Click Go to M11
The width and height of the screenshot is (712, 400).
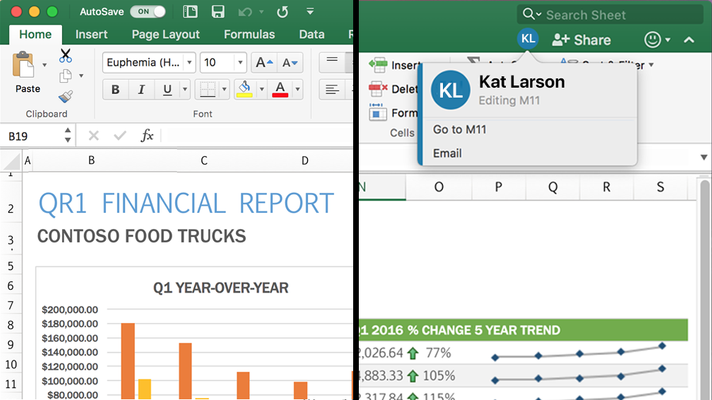click(x=459, y=129)
